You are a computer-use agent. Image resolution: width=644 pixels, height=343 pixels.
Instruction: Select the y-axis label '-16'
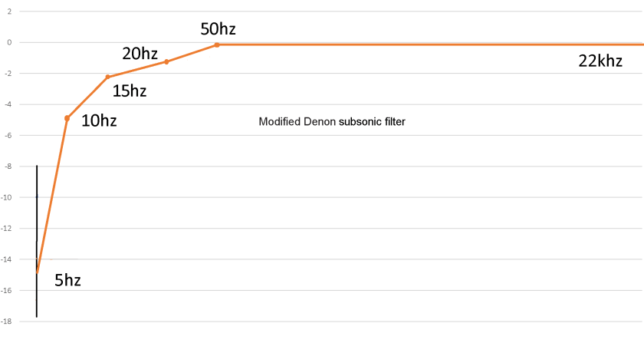(6, 291)
